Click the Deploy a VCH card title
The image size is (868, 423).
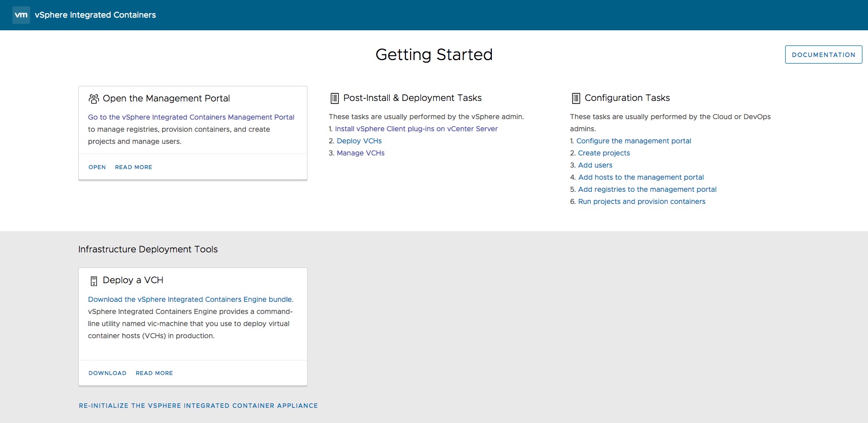click(133, 280)
